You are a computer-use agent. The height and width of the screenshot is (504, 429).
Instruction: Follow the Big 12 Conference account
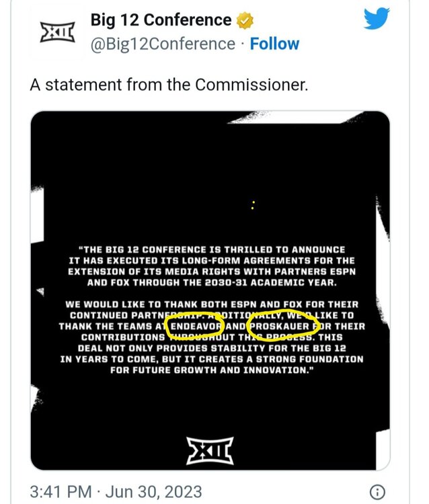tap(274, 44)
